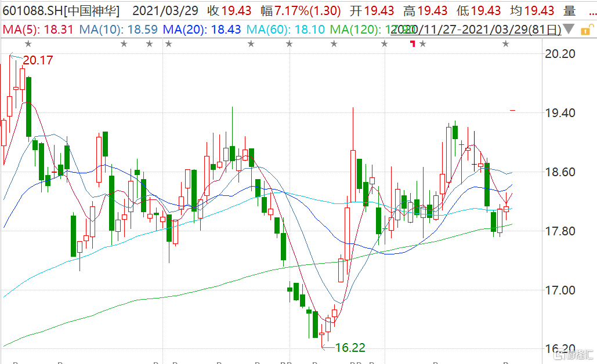Click the leftmost star event marker

click(28, 43)
